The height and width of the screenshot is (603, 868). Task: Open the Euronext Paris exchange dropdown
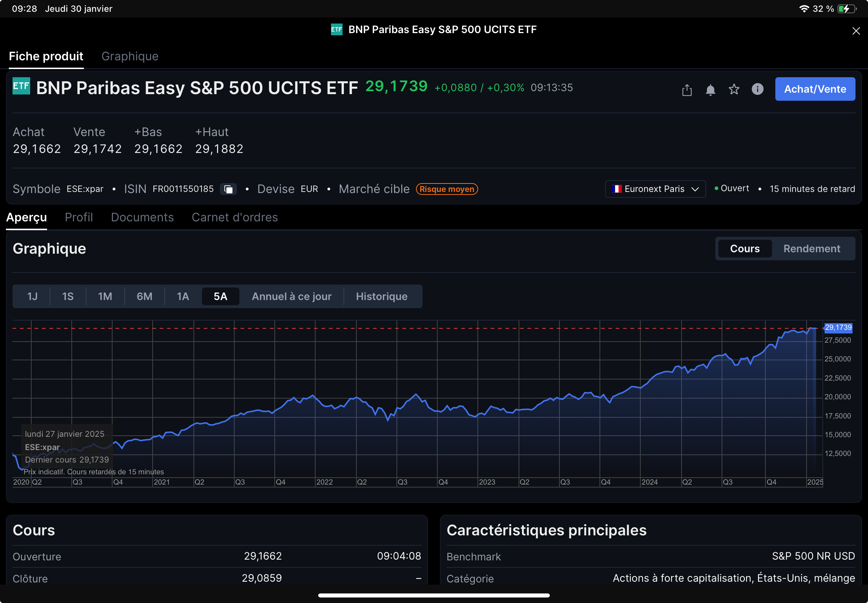pyautogui.click(x=655, y=189)
